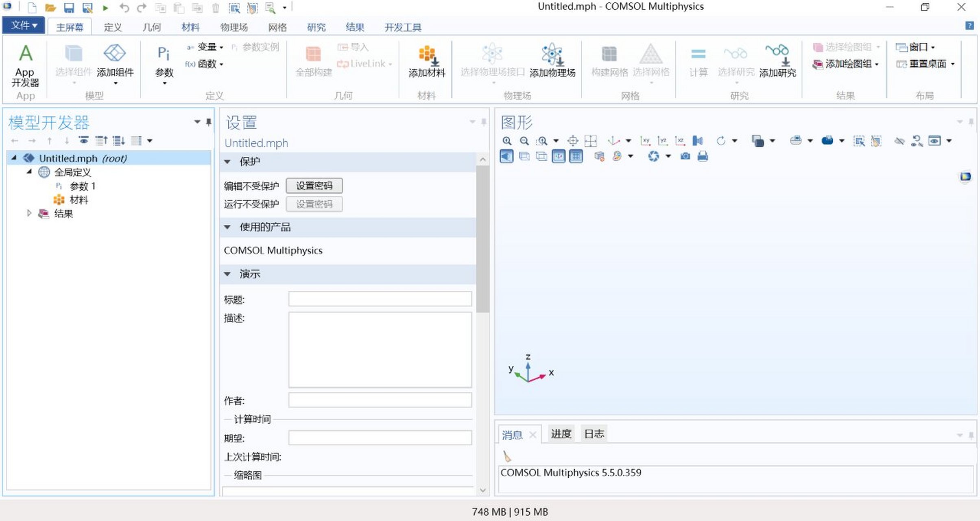Set the Graphics view to the yz plane
The height and width of the screenshot is (521, 980).
(662, 141)
